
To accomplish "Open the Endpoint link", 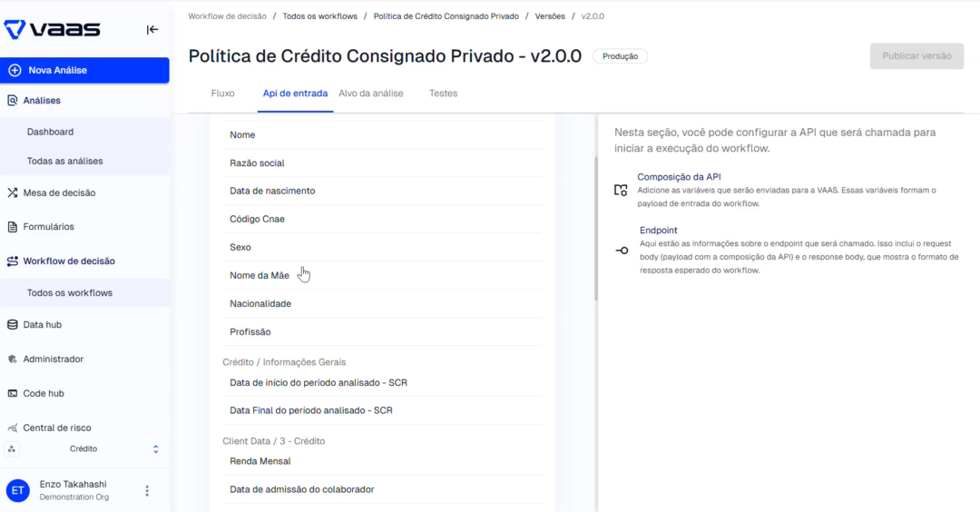I will coord(658,230).
